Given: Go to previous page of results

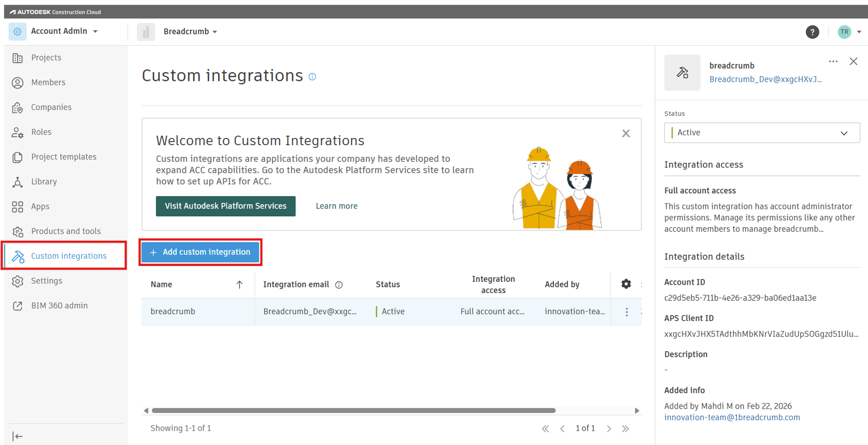Looking at the screenshot, I should pyautogui.click(x=562, y=428).
